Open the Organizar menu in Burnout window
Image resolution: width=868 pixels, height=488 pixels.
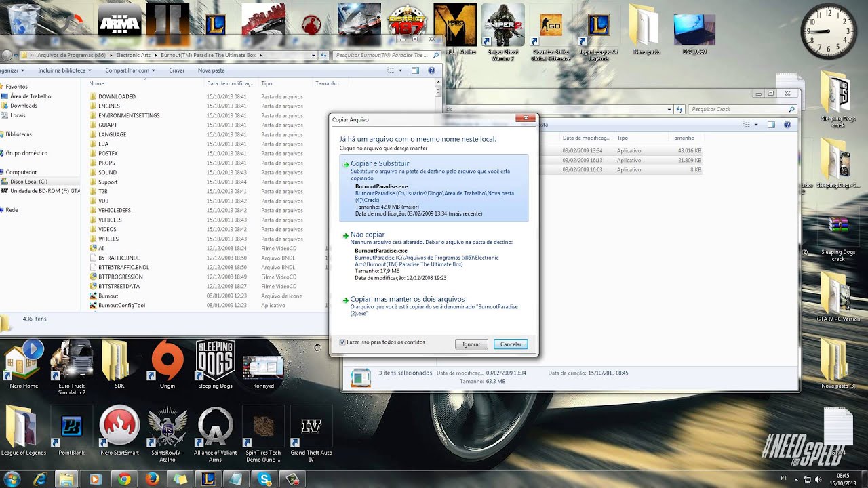click(12, 70)
